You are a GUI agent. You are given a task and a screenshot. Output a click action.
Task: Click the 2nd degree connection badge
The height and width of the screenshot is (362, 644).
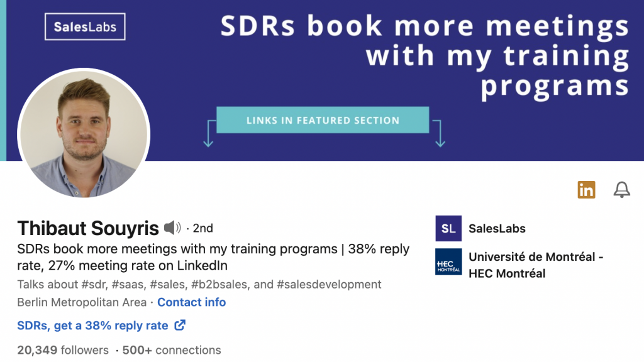(x=203, y=228)
